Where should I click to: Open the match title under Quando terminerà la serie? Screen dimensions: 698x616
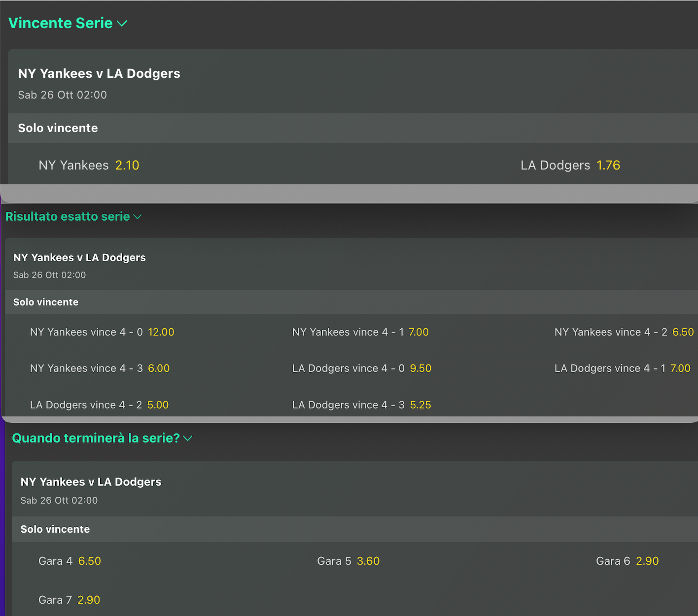click(x=91, y=482)
